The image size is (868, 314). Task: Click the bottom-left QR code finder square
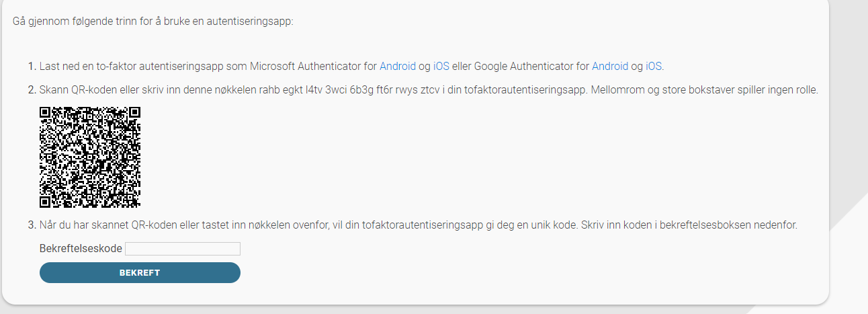pos(46,202)
